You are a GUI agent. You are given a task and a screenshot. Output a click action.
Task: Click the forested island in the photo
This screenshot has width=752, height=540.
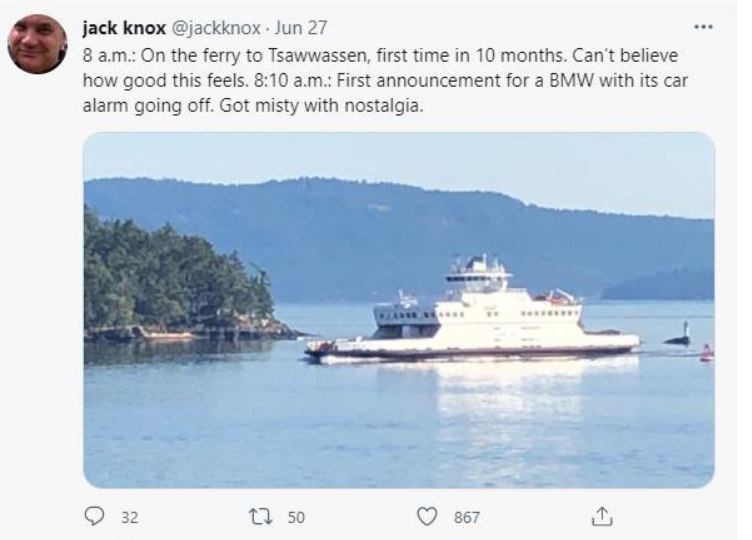[x=170, y=280]
